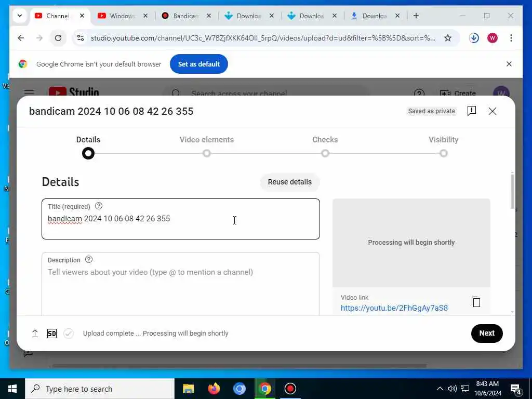Click the address bar URL
The image size is (532, 399).
263,38
